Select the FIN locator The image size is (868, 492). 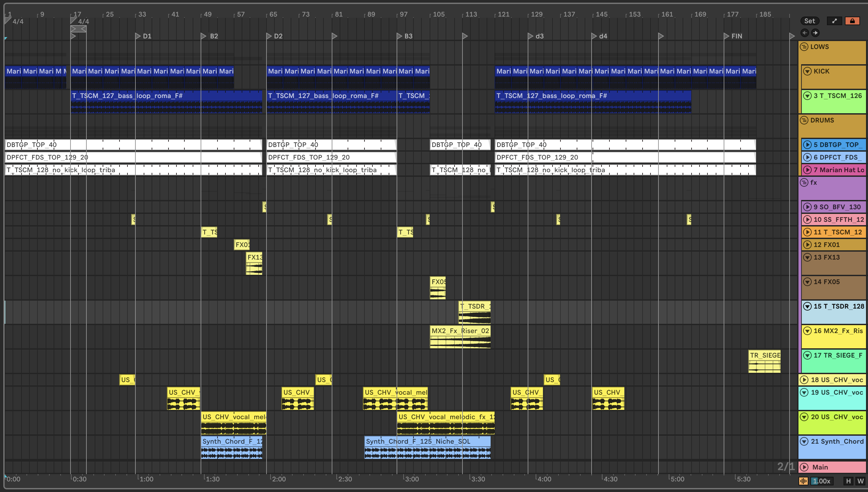[x=726, y=36]
